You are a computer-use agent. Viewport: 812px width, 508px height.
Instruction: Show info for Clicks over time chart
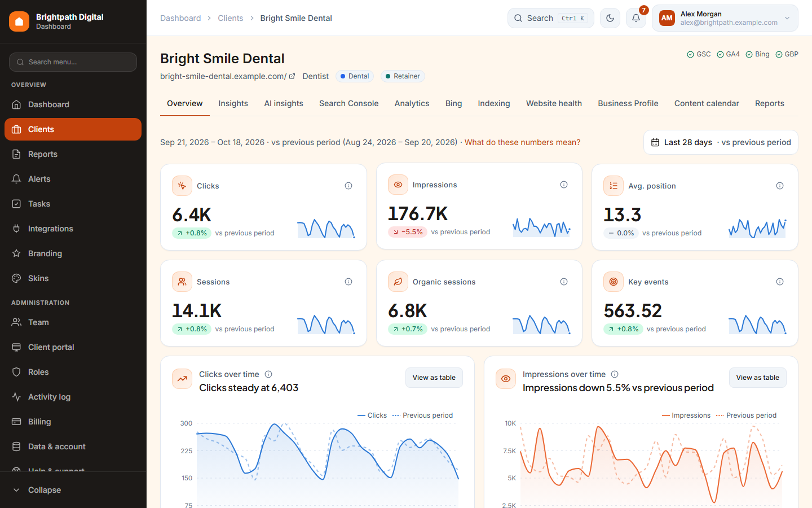(268, 374)
